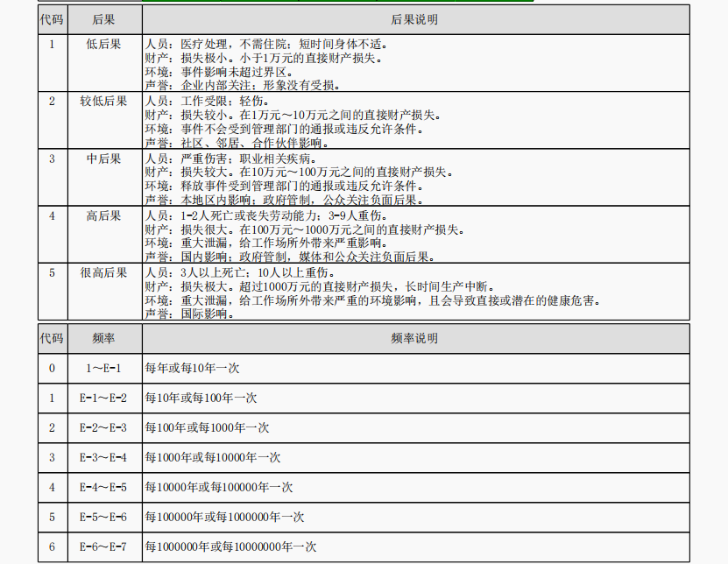The height and width of the screenshot is (564, 728).
Task: Click the line 声誉:企业内部关注
Action: click(243, 85)
